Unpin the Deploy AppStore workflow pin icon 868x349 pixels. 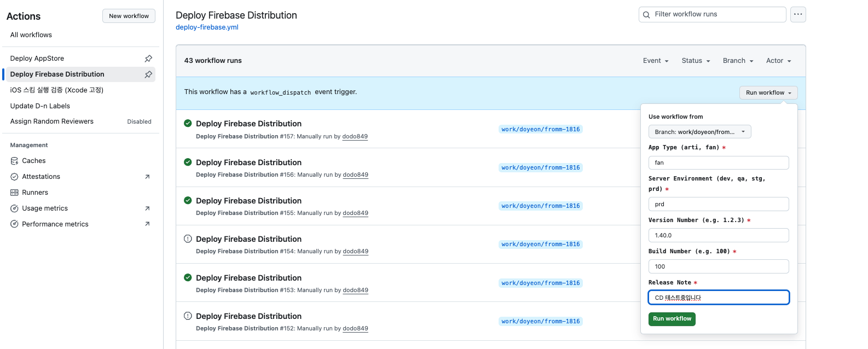tap(148, 59)
